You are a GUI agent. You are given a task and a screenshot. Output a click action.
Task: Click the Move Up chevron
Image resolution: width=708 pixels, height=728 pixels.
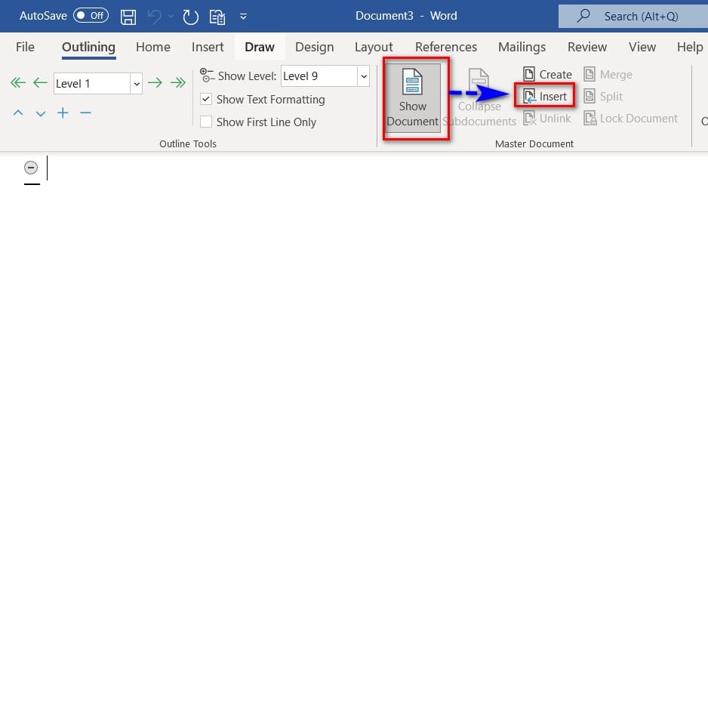pos(18,113)
